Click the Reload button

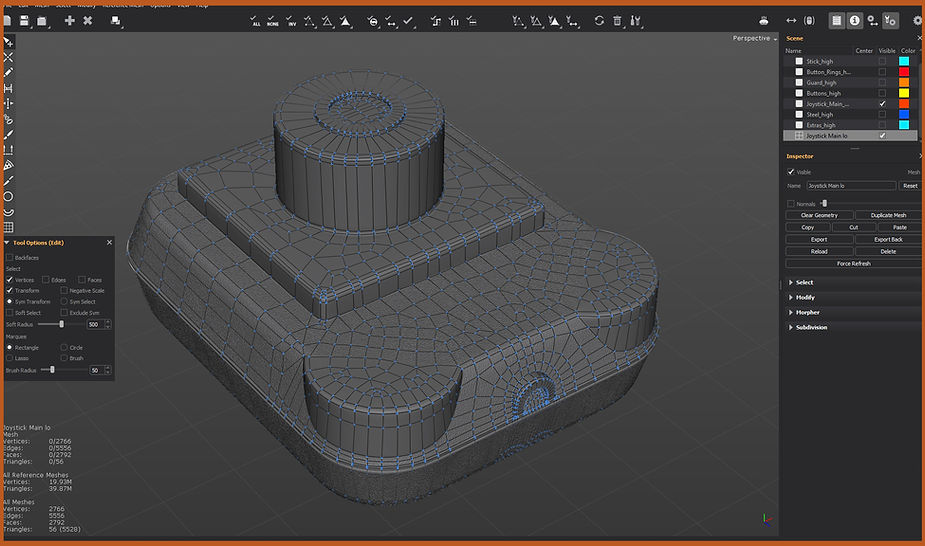(819, 251)
